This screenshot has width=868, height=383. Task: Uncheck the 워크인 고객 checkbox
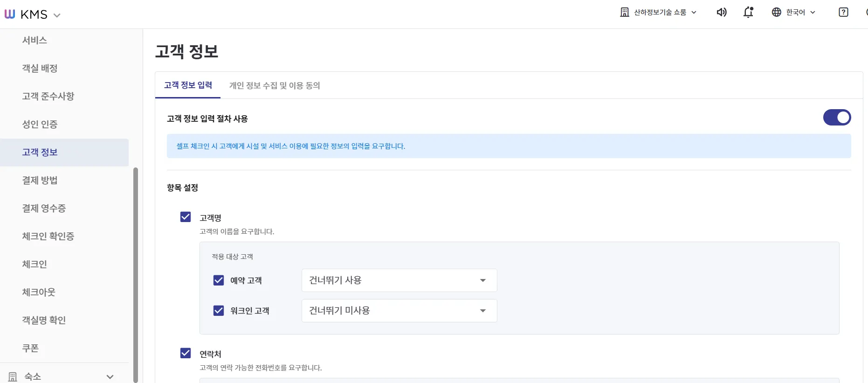tap(219, 310)
